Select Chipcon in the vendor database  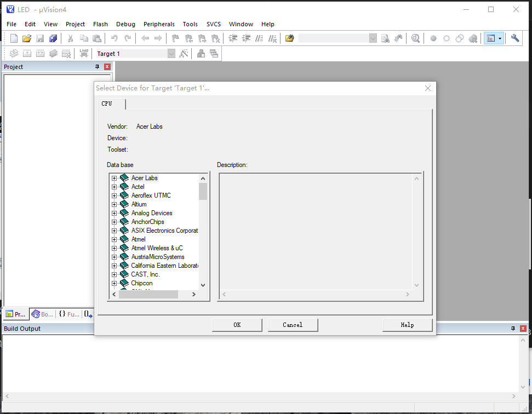[x=141, y=283]
